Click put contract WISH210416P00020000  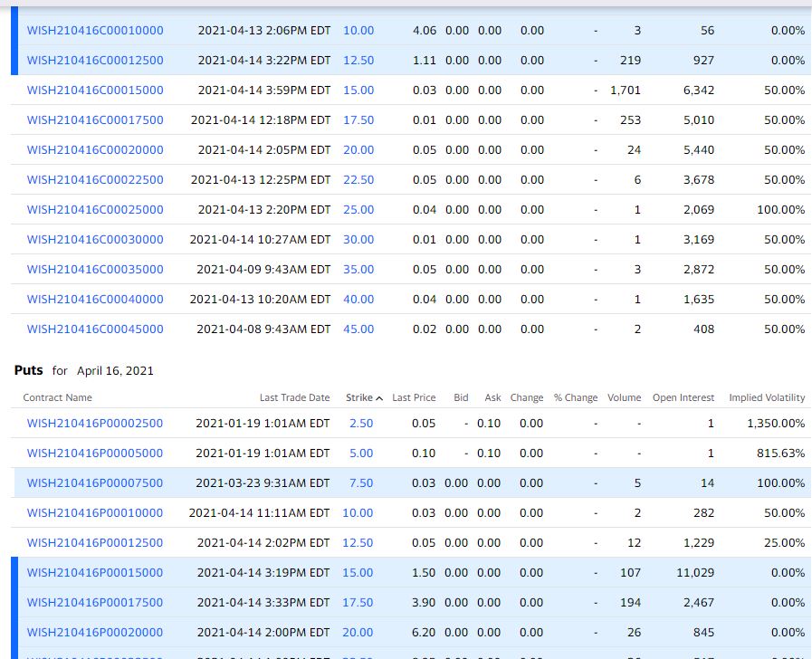tap(95, 633)
